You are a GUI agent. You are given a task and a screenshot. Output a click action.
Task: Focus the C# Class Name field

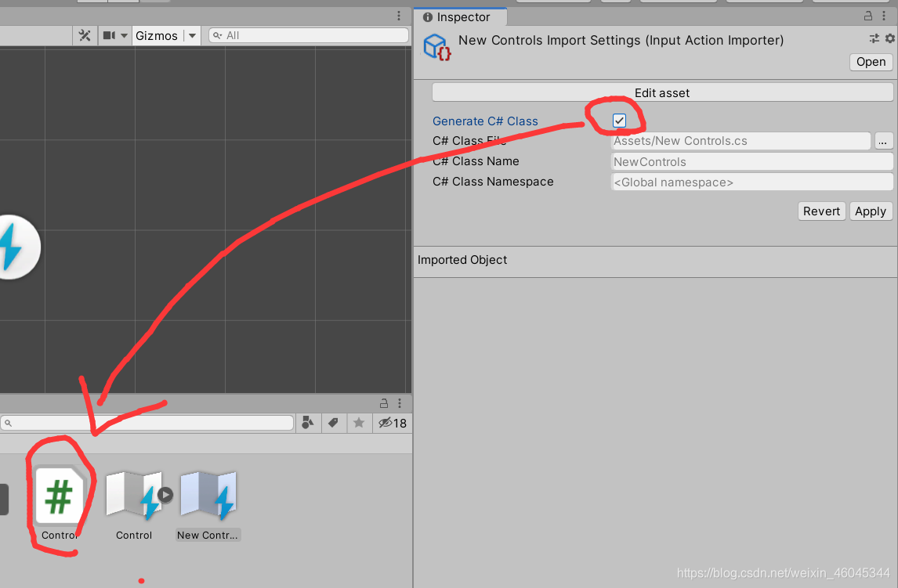point(752,162)
